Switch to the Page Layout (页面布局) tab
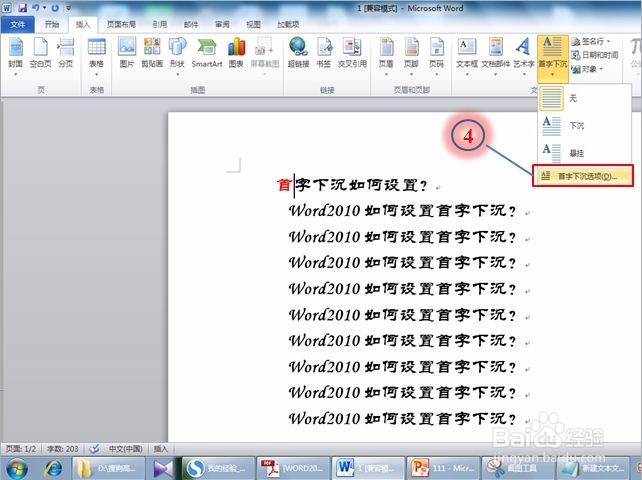This screenshot has width=642, height=480. (x=121, y=25)
